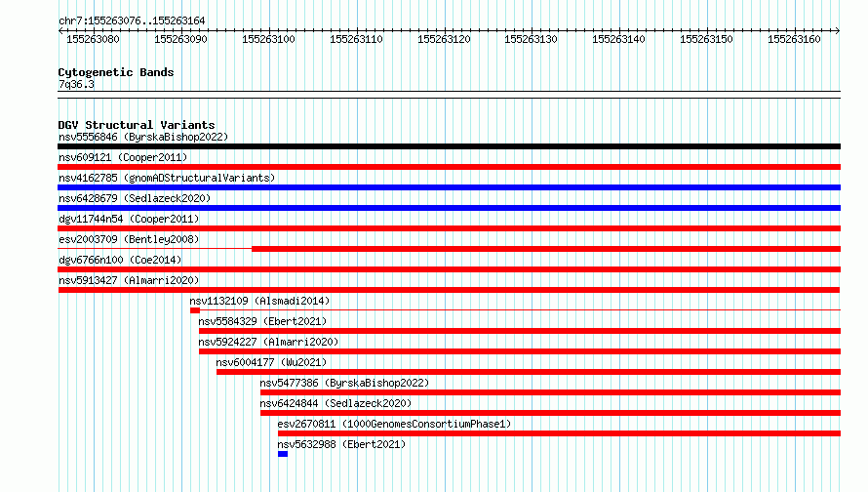Click ruler position 155263160
This screenshot has width=868, height=492.
click(794, 39)
